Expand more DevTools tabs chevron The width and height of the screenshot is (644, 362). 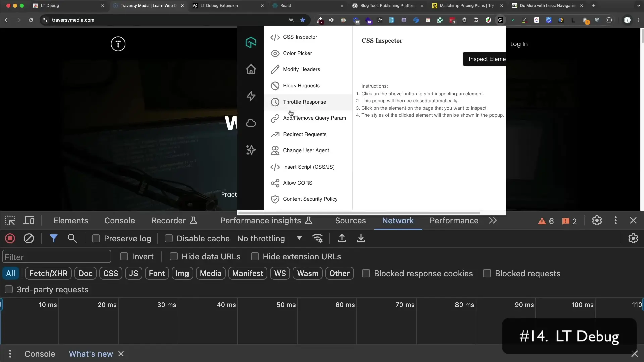pos(493,221)
